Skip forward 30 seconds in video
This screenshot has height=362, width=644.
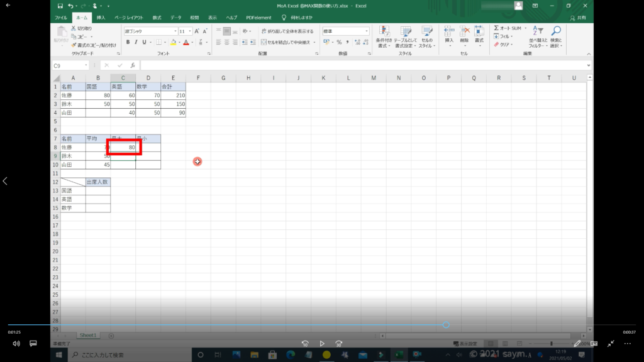339,344
